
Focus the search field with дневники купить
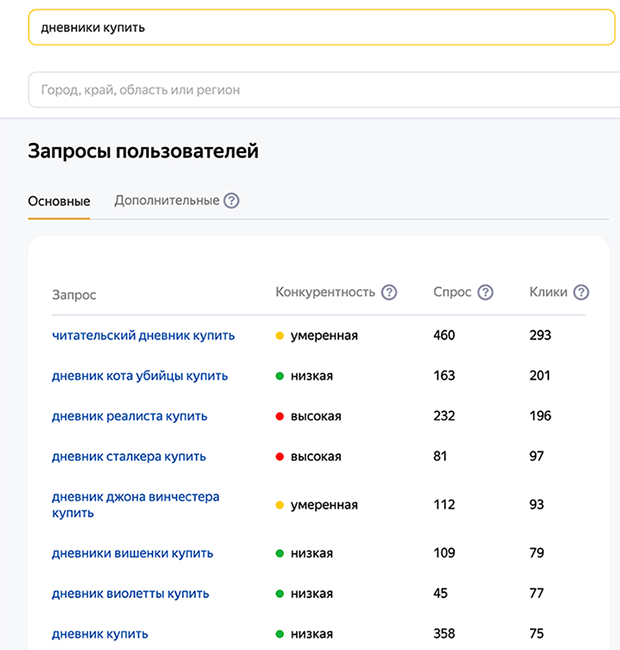320,28
